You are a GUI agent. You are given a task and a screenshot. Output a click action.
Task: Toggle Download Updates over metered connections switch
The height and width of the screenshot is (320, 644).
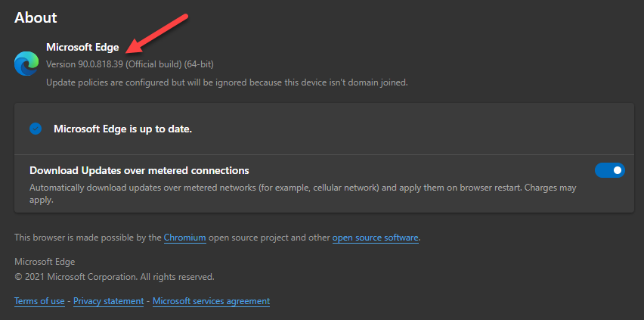coord(610,170)
